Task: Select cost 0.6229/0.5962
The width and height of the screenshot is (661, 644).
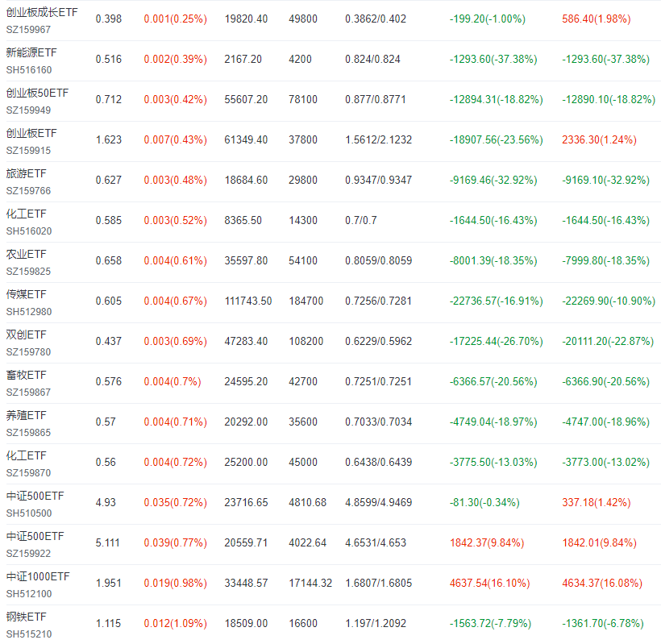Action: (378, 342)
